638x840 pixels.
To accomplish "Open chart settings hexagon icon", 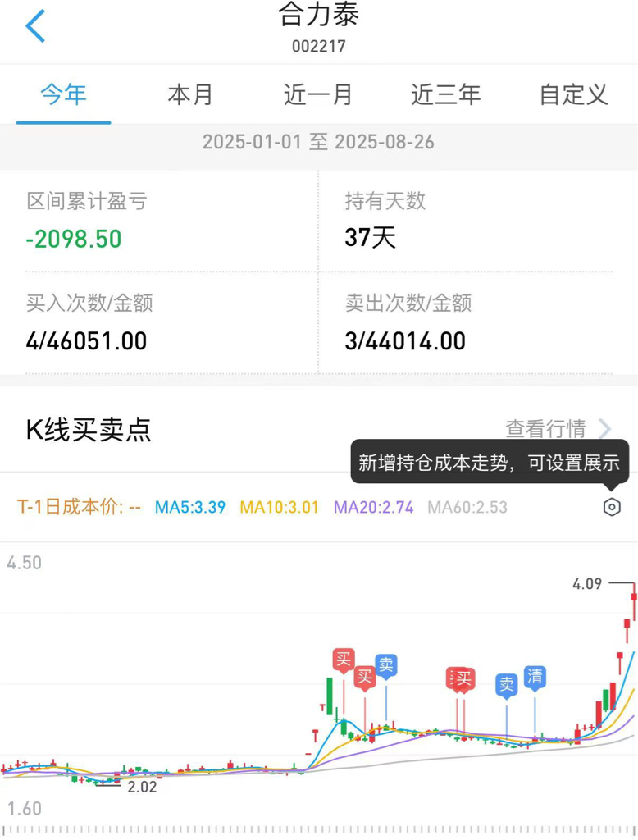I will (x=611, y=507).
